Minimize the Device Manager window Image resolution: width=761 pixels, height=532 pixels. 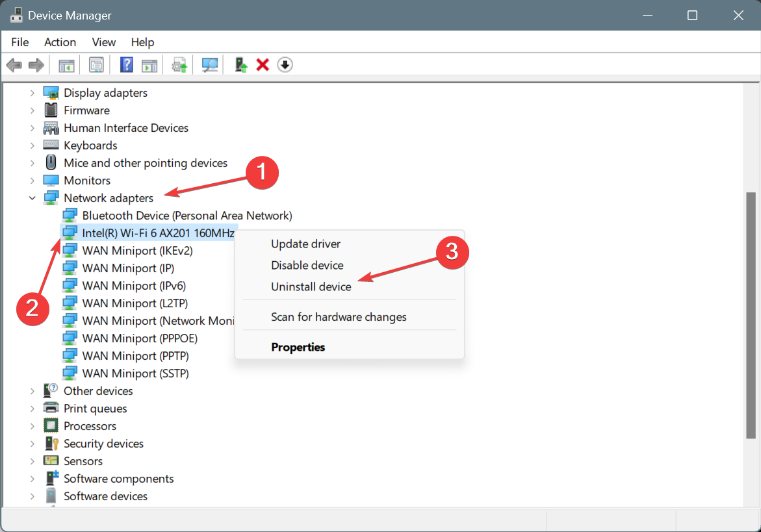[x=647, y=15]
